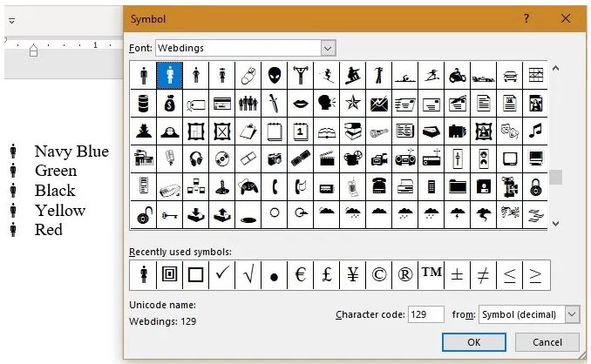
Task: Pick the movie clapperboard symbol
Action: 327,158
